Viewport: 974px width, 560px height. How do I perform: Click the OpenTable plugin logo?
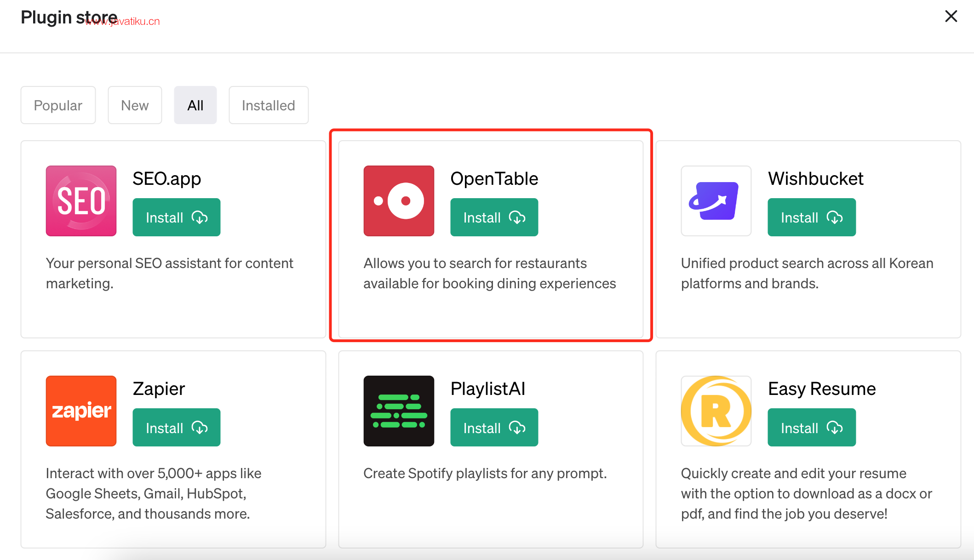(399, 201)
